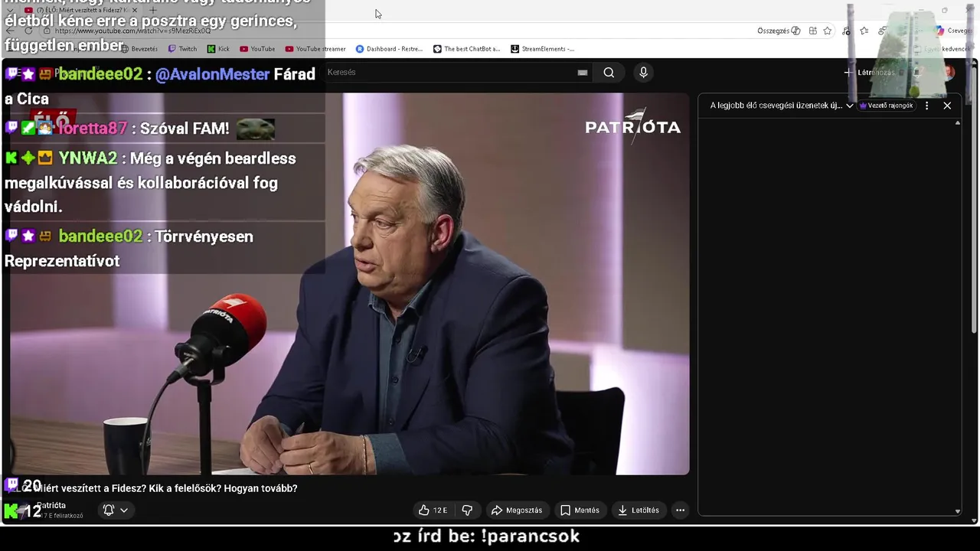
Task: Open the Vezető rajongók leaderboard
Action: (x=887, y=106)
